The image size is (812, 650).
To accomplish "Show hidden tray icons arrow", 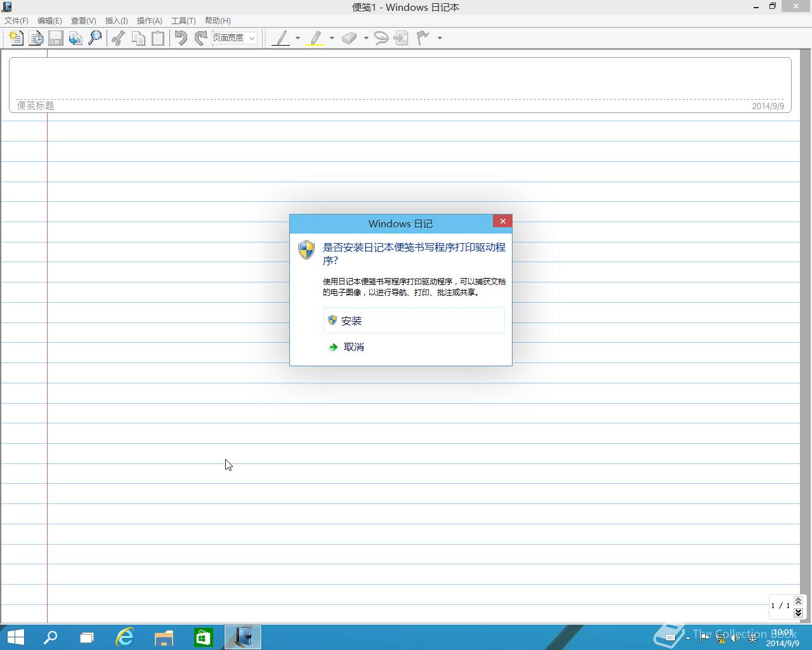I will 688,638.
